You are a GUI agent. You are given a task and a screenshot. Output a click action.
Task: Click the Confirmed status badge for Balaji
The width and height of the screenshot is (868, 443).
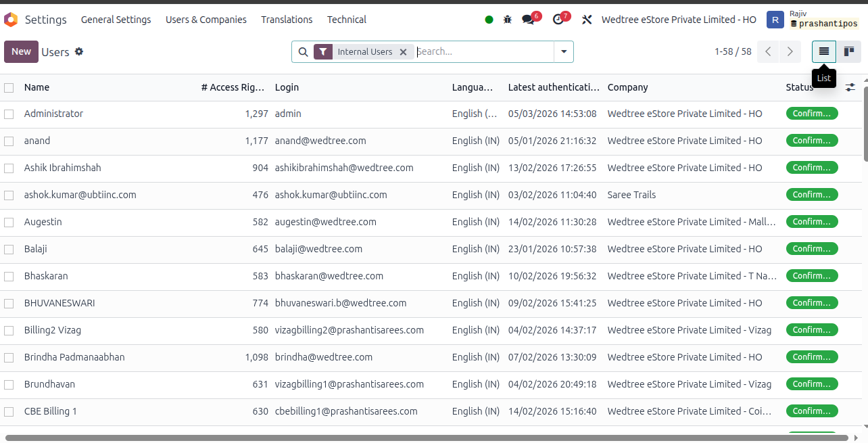(812, 249)
